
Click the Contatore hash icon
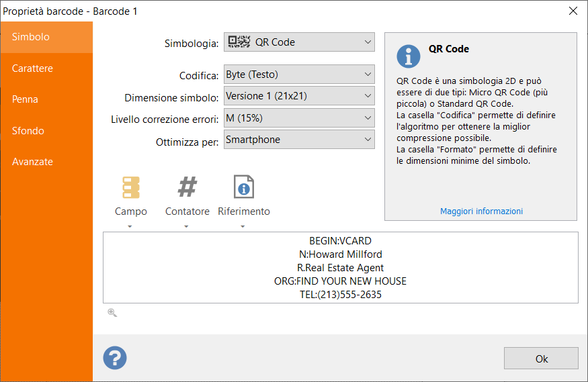(x=187, y=187)
